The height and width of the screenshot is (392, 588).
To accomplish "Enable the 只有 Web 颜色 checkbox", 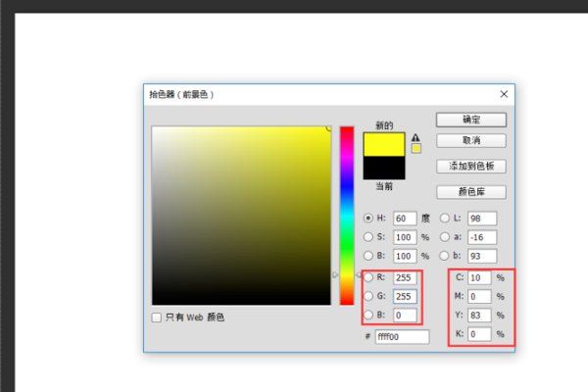I will [158, 318].
